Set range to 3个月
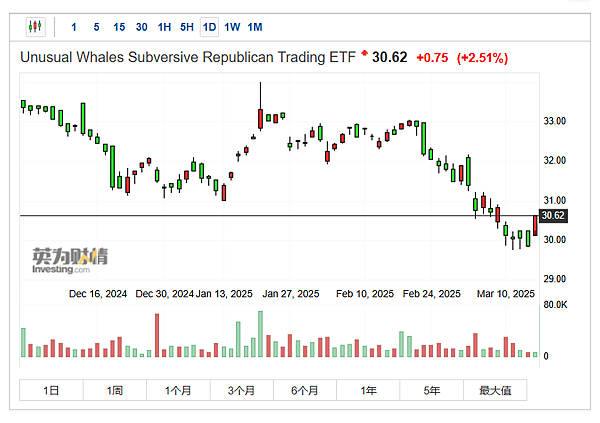The height and width of the screenshot is (423, 600). pyautogui.click(x=241, y=390)
